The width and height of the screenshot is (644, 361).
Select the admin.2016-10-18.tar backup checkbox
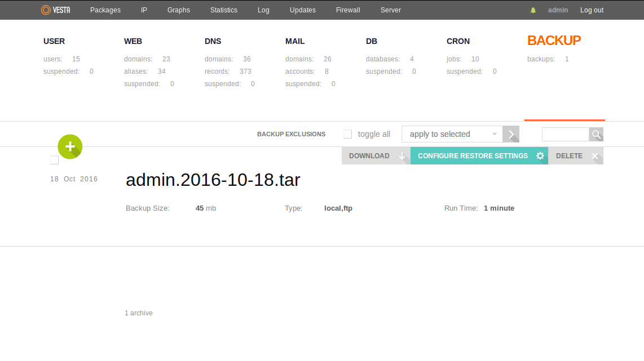point(54,161)
